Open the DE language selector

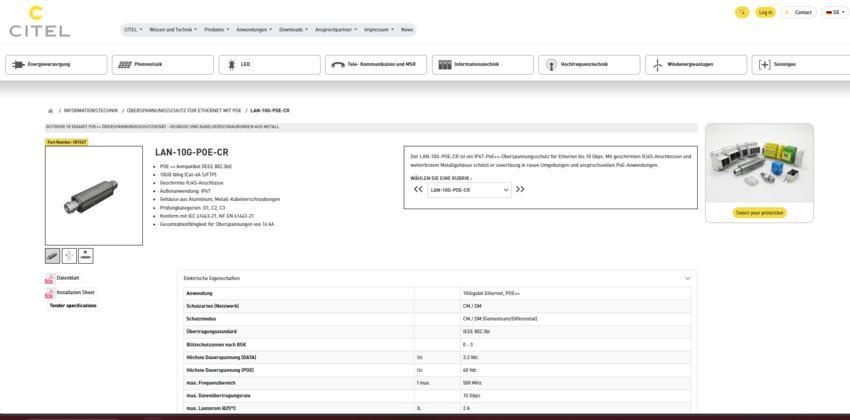[x=836, y=12]
